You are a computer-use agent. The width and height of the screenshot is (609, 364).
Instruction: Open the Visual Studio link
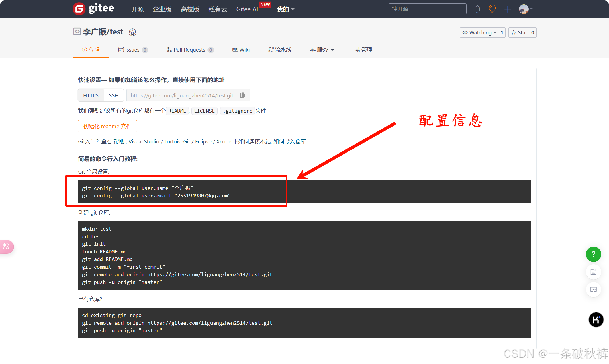pyautogui.click(x=144, y=141)
